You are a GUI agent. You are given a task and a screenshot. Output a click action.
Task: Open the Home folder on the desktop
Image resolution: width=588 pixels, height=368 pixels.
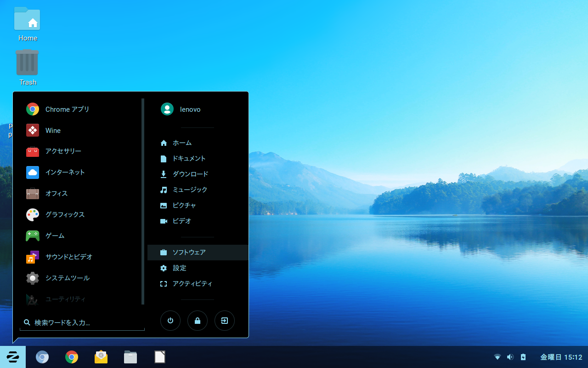coord(27,24)
